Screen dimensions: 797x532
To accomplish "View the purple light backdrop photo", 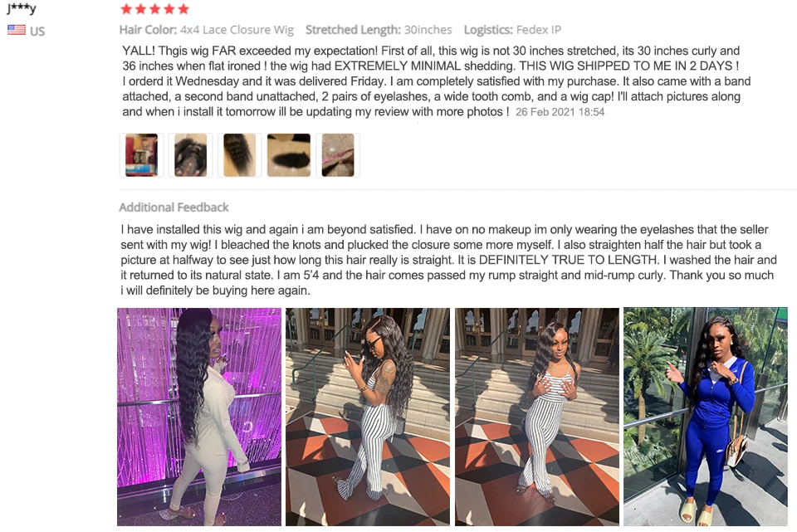I will [x=199, y=417].
